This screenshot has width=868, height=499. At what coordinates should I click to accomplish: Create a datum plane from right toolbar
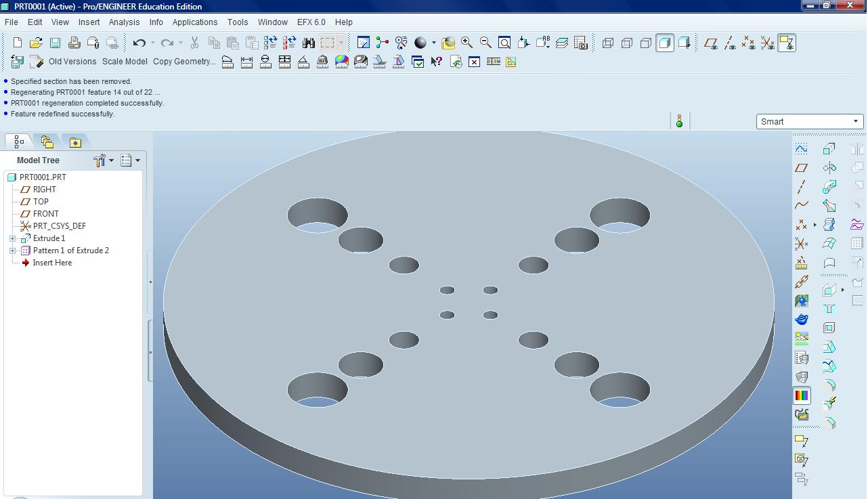[802, 168]
